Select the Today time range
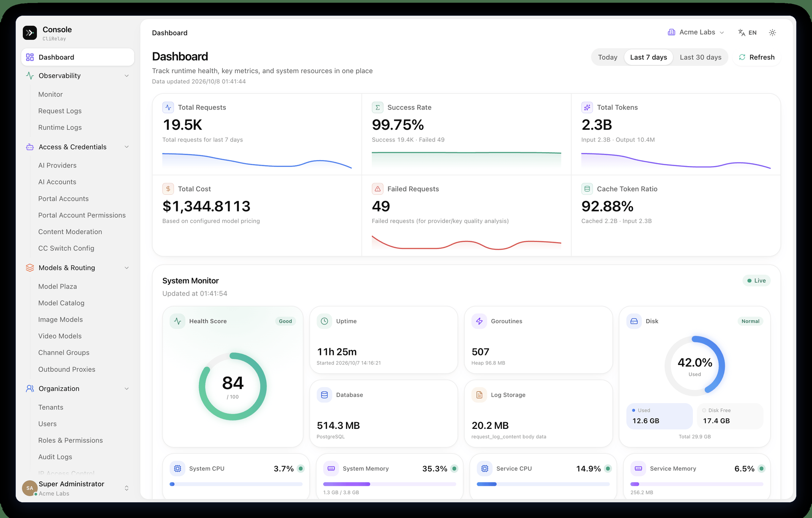This screenshot has width=812, height=518. click(x=607, y=57)
